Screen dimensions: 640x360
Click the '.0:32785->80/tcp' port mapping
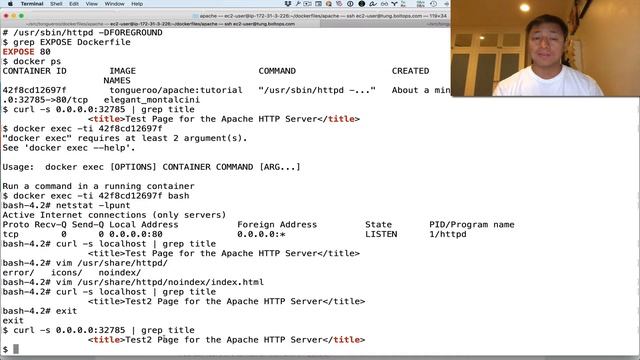(45, 100)
